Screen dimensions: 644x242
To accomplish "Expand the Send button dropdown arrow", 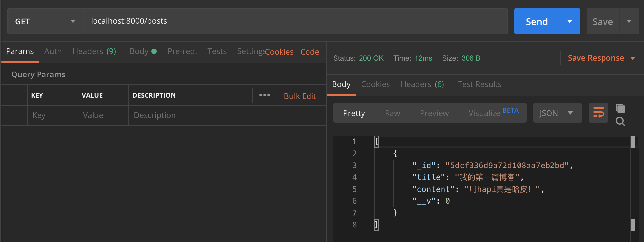I will tap(570, 21).
